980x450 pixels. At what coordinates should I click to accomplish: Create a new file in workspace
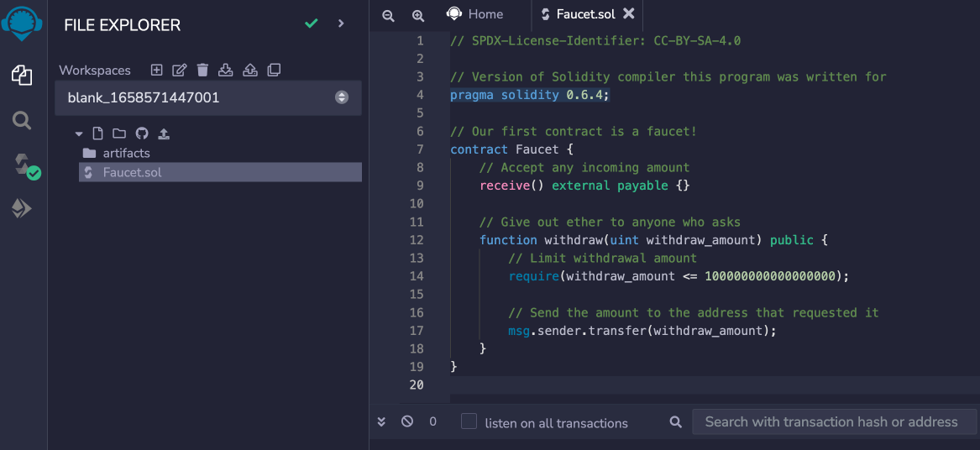click(97, 133)
